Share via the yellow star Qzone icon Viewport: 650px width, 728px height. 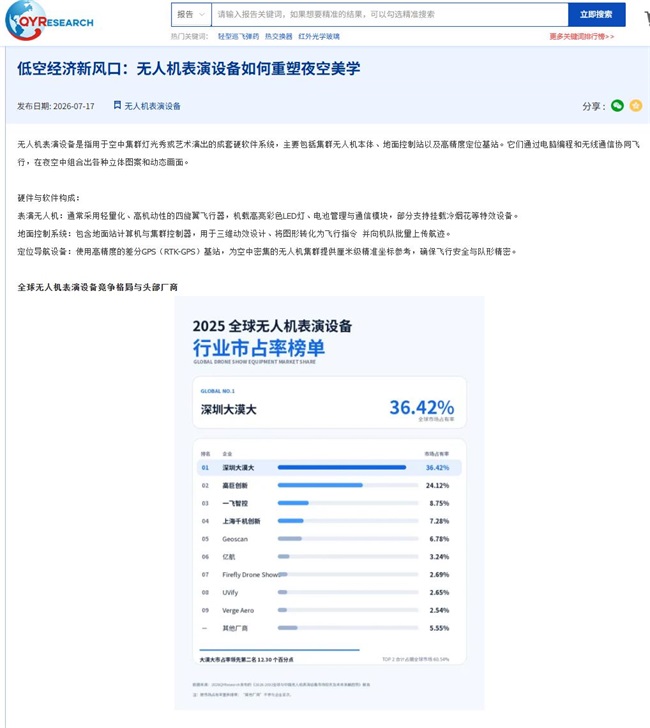pos(636,106)
